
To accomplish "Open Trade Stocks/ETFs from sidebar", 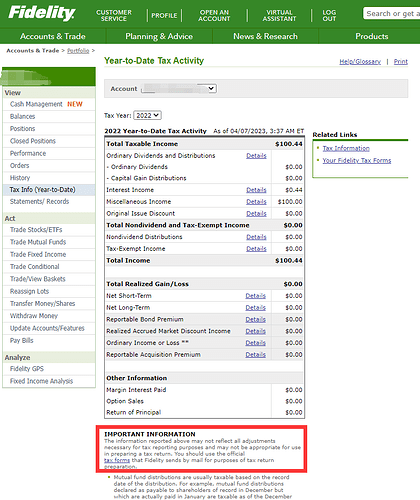I will [36, 230].
